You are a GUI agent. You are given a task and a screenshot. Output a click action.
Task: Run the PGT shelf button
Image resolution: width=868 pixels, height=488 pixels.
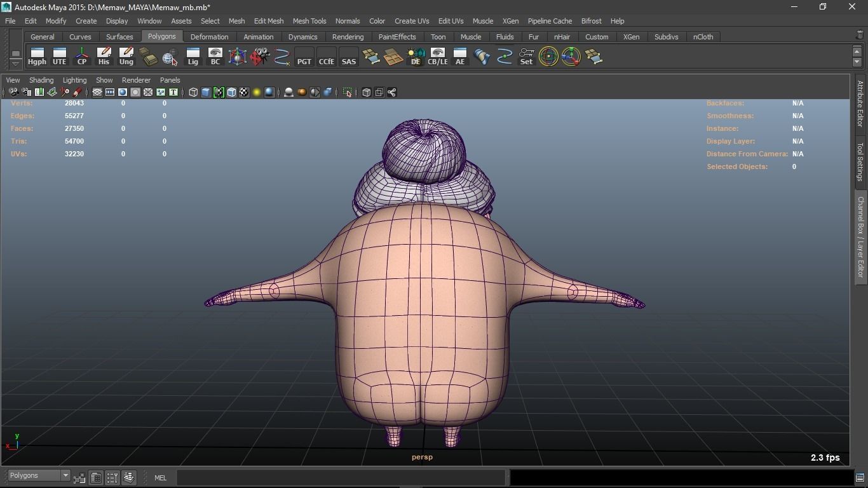[304, 57]
